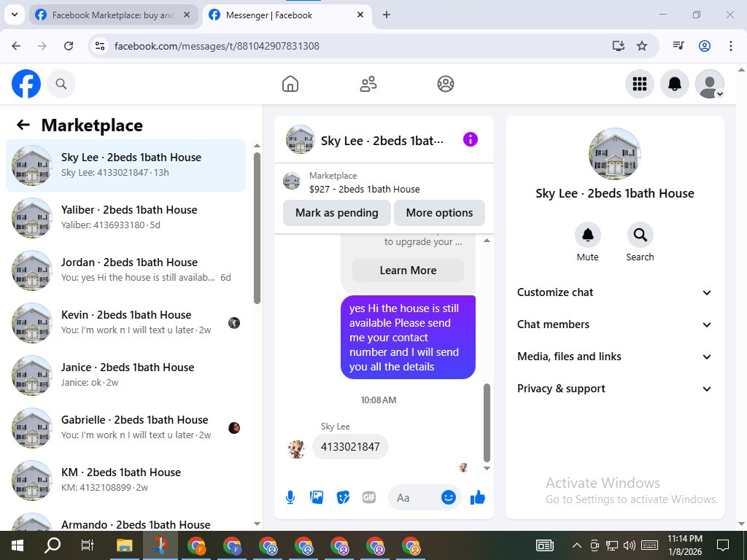Click the chat messages scrollbar thumb

(x=487, y=422)
